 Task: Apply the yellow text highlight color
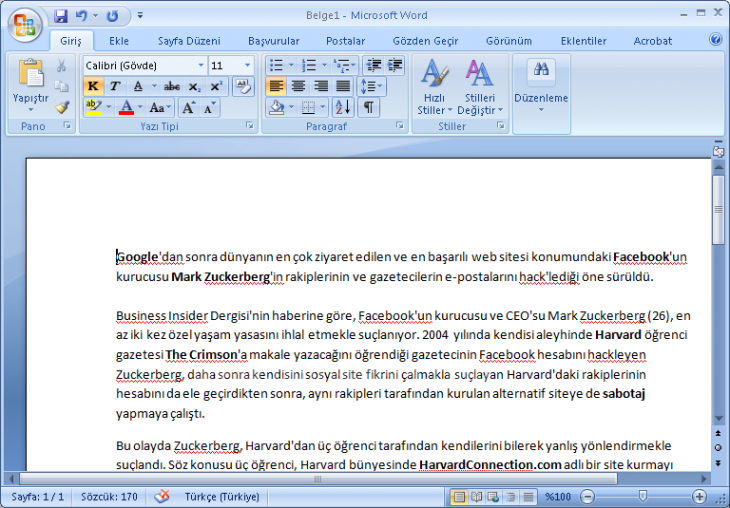[x=94, y=108]
